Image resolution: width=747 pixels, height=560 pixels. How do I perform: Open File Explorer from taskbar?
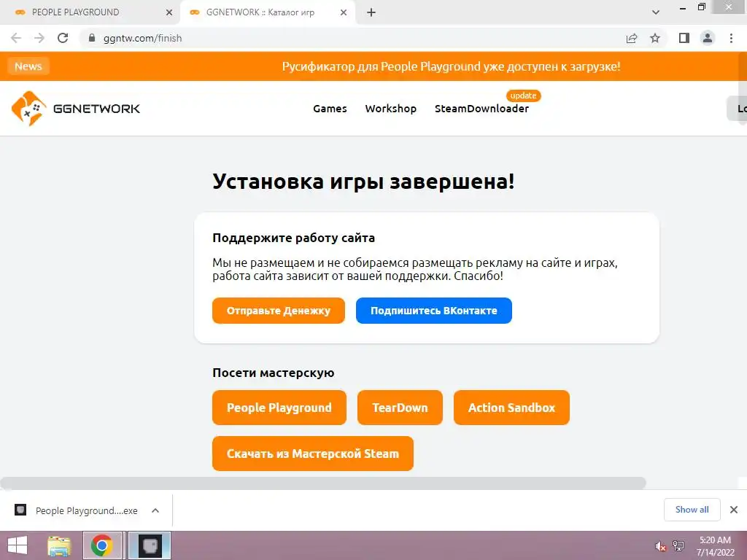pyautogui.click(x=59, y=545)
